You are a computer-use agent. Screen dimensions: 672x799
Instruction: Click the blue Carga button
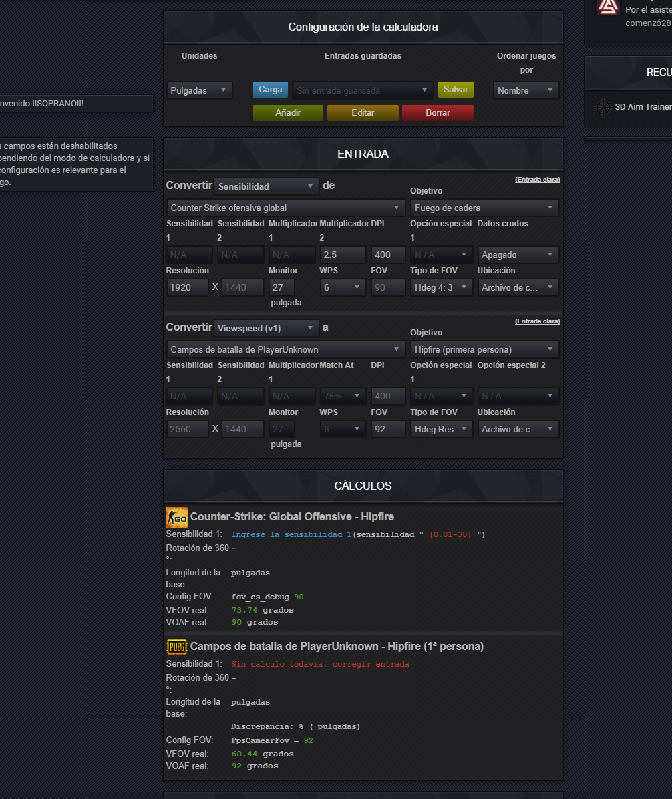(x=270, y=89)
